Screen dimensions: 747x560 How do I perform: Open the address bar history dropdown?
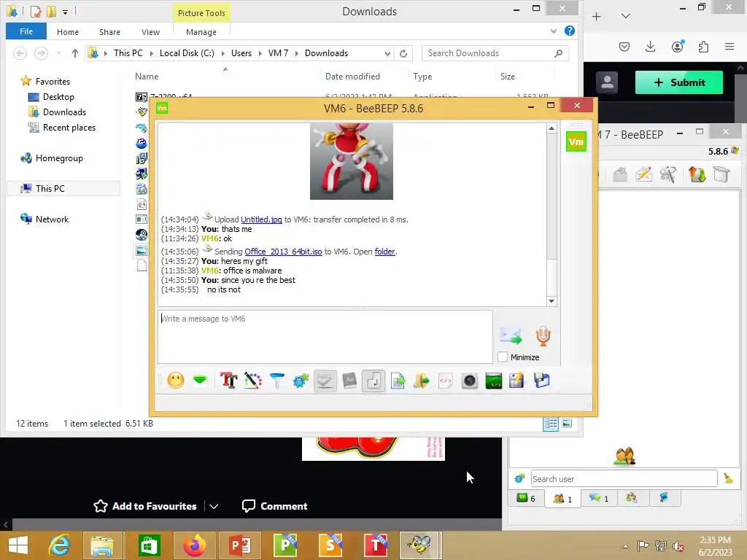387,53
